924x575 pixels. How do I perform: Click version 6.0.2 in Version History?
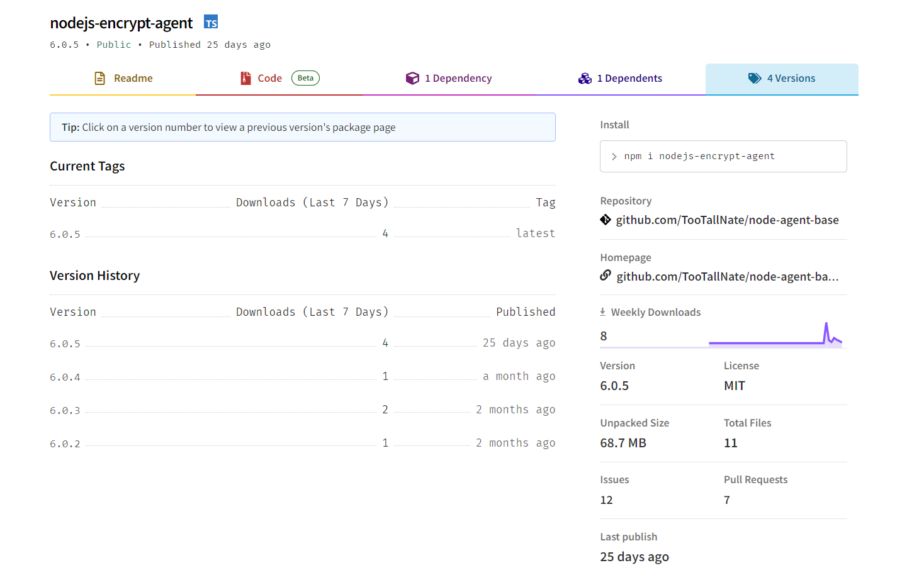pos(65,443)
